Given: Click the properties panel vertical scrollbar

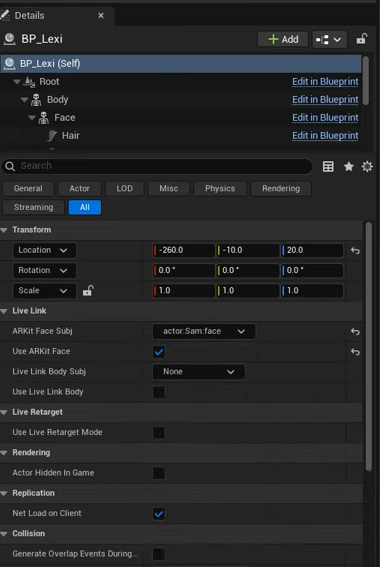Looking at the screenshot, I should pyautogui.click(x=368, y=346).
